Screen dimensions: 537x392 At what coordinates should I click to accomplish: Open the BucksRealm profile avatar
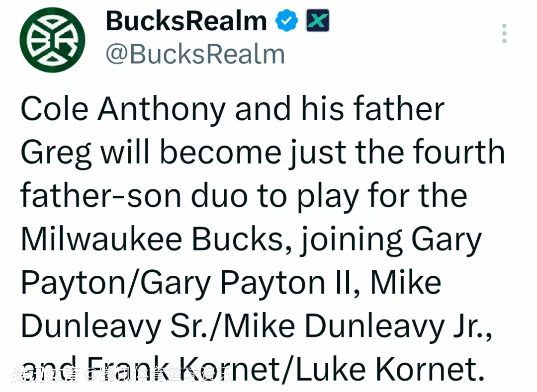click(x=52, y=40)
